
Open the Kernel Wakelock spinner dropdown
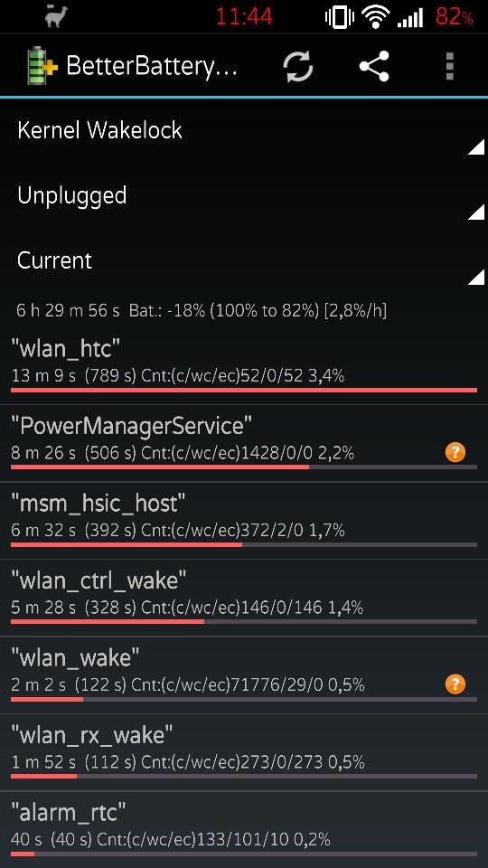244,130
